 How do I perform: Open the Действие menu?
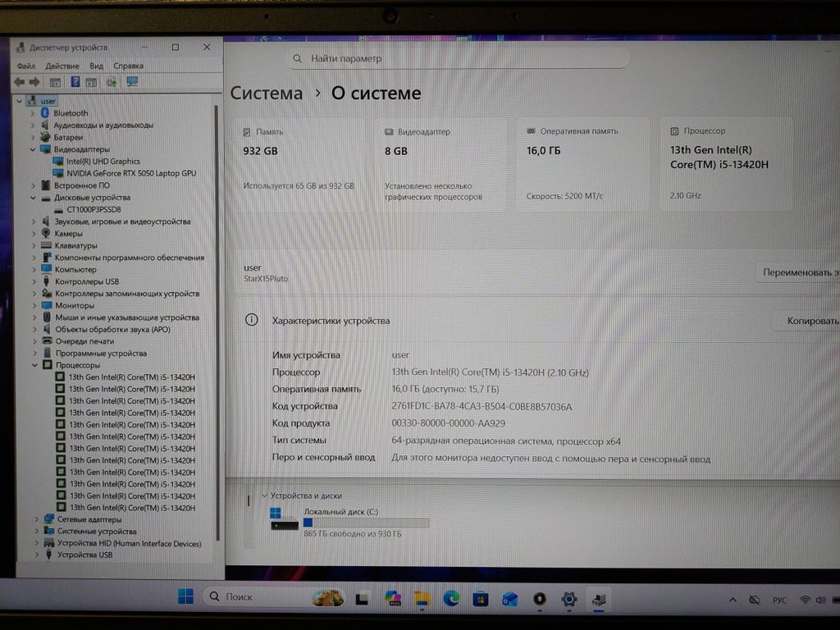click(x=62, y=66)
